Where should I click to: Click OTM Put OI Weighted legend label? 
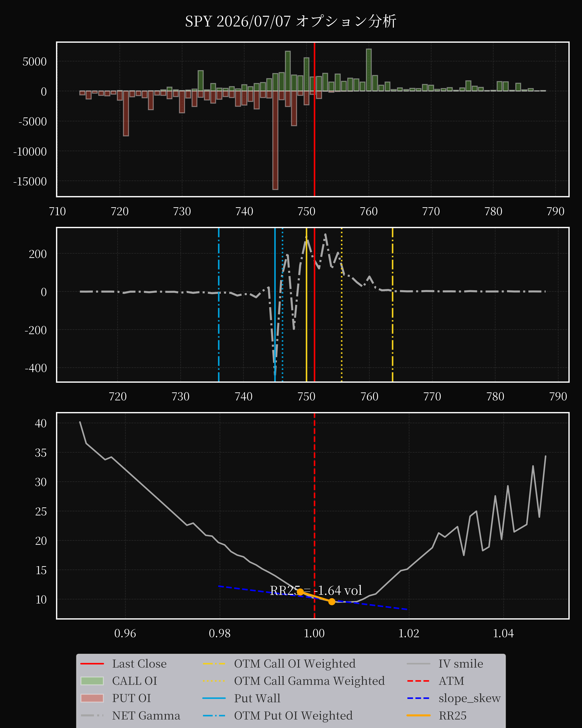tap(293, 716)
